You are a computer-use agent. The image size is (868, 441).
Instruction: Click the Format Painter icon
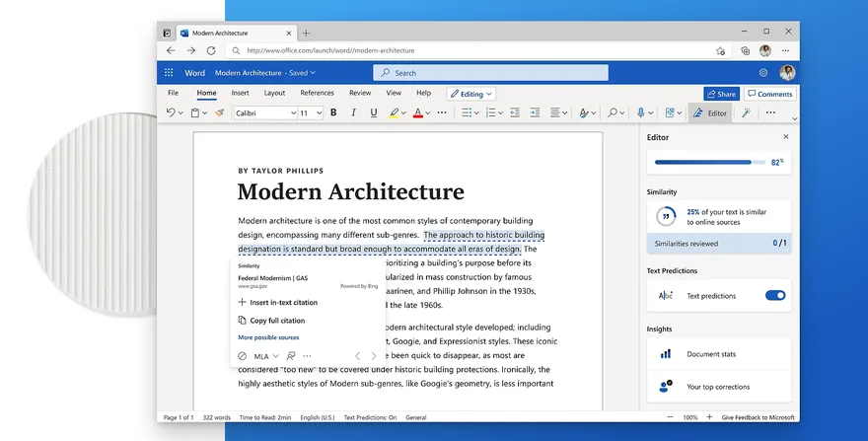(x=219, y=113)
